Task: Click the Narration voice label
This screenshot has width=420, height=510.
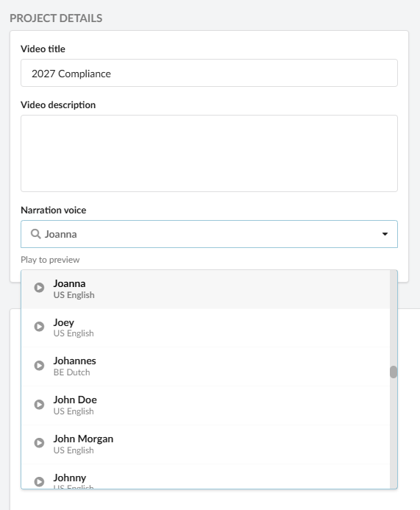Action: (x=53, y=210)
